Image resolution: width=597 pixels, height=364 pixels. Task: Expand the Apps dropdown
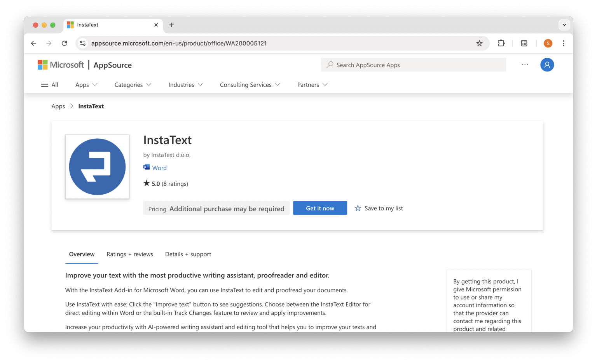tap(86, 84)
